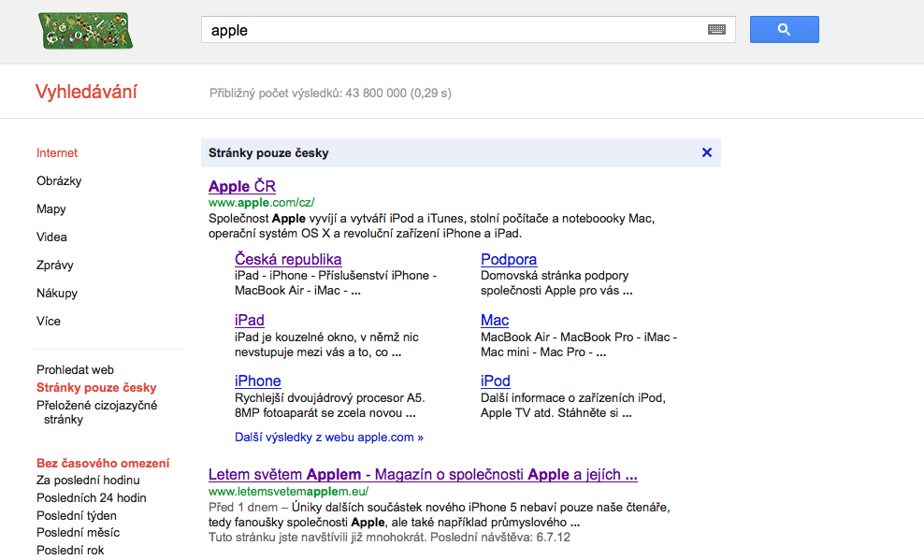Image resolution: width=924 pixels, height=560 pixels.
Task: Open the Apple ČR result
Action: tap(241, 186)
